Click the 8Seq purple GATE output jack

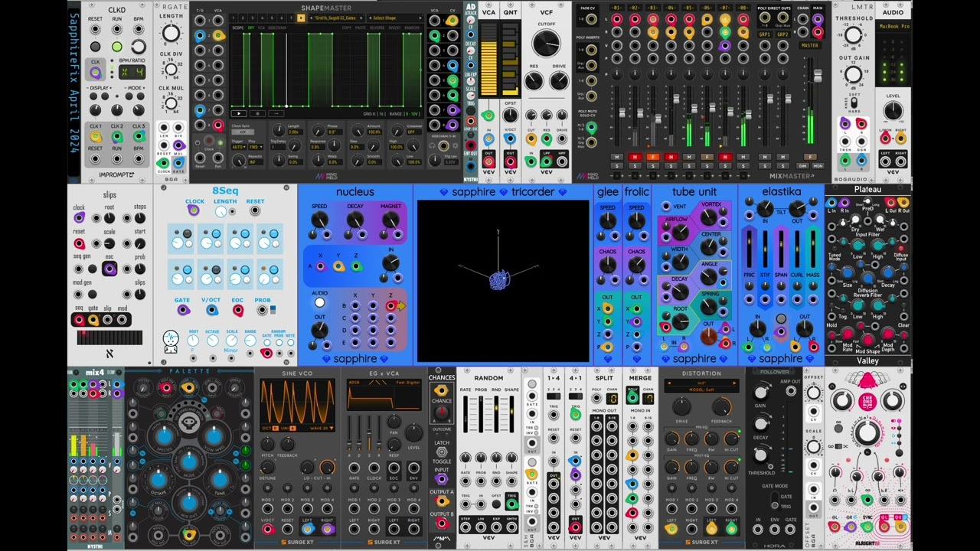click(x=183, y=310)
